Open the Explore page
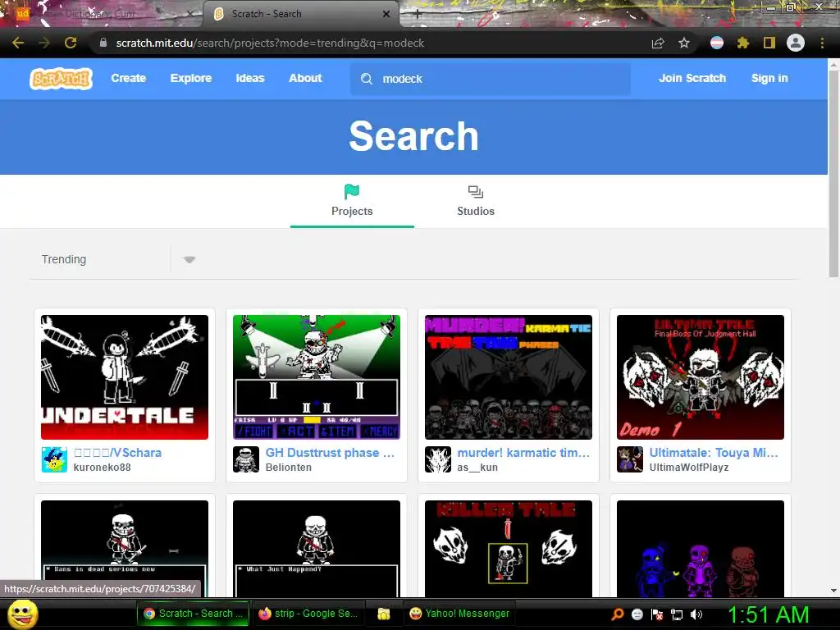 click(190, 78)
